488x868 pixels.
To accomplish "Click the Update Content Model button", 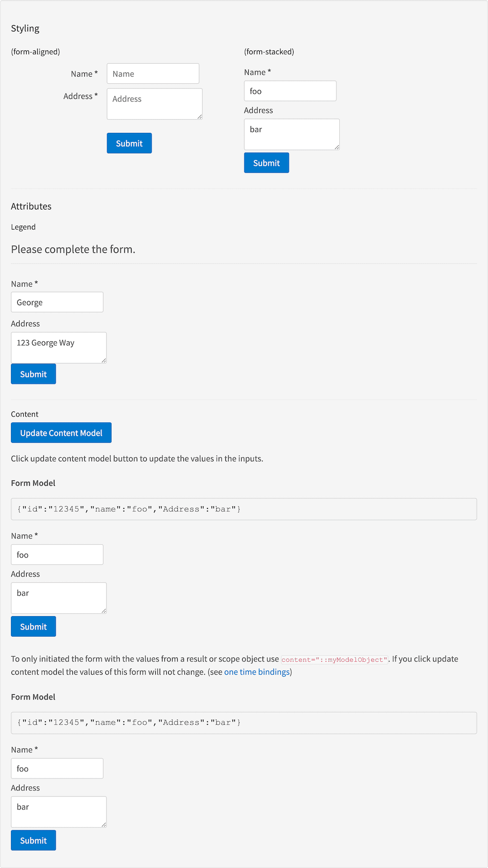I will tap(61, 433).
